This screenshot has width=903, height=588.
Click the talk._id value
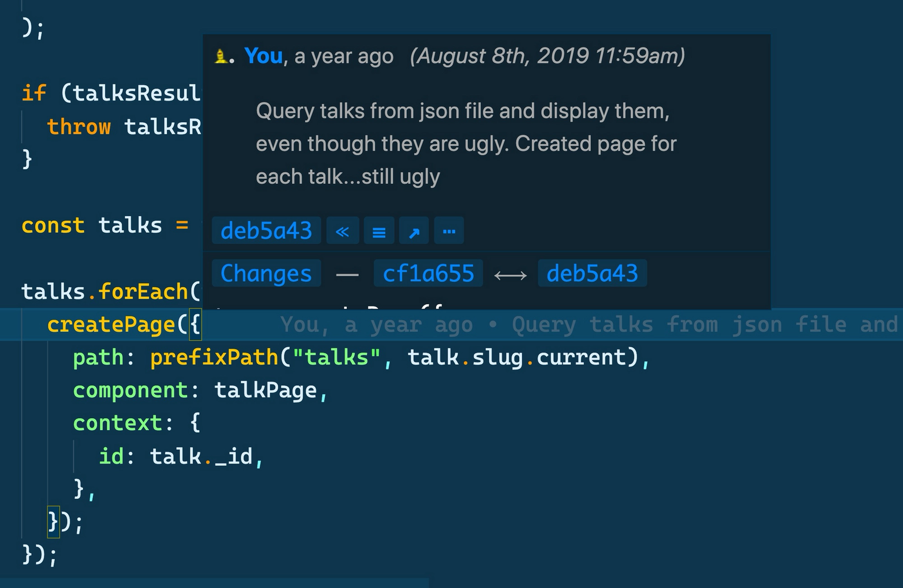[201, 456]
